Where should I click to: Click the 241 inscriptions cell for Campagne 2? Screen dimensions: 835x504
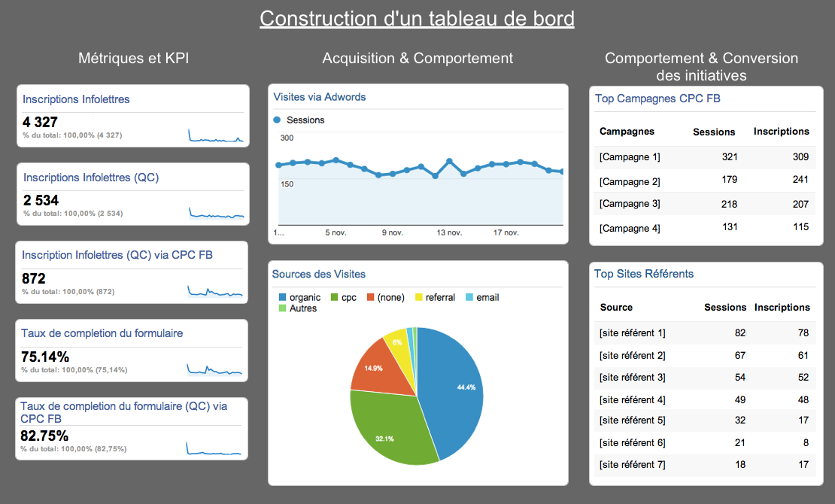pyautogui.click(x=800, y=180)
